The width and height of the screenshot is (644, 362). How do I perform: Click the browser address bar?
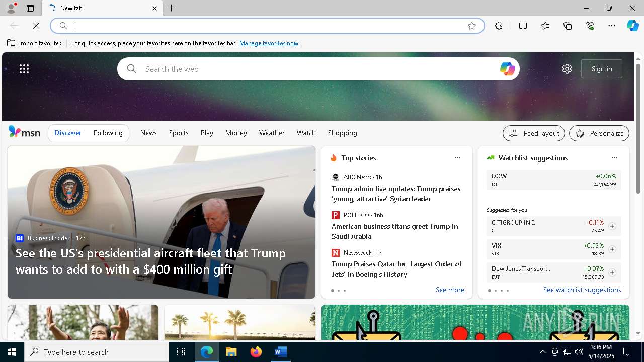pos(267,26)
